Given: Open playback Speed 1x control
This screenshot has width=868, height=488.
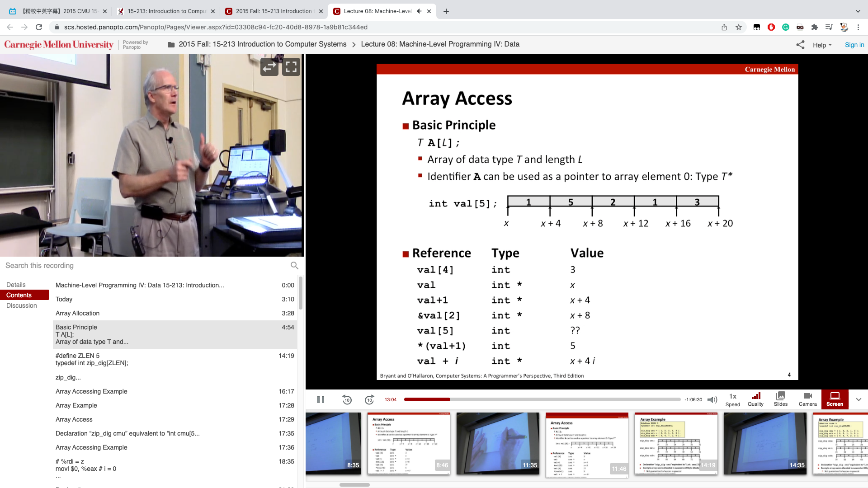Looking at the screenshot, I should click(733, 399).
